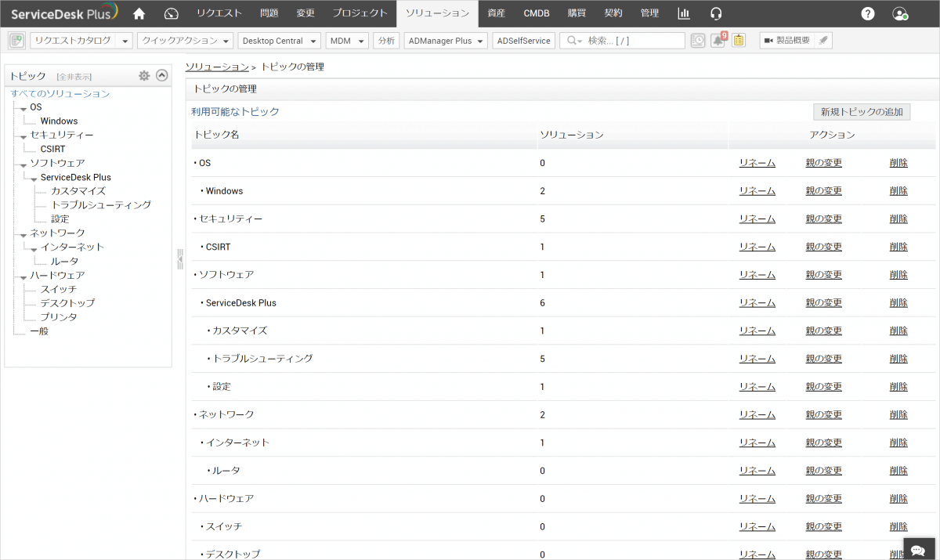Viewport: 940px width, 560px height.
Task: Open the notifications bell icon
Action: [718, 41]
